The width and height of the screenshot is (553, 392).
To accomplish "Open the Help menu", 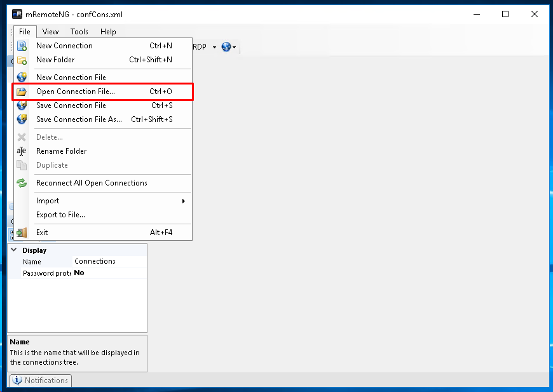I will point(108,32).
